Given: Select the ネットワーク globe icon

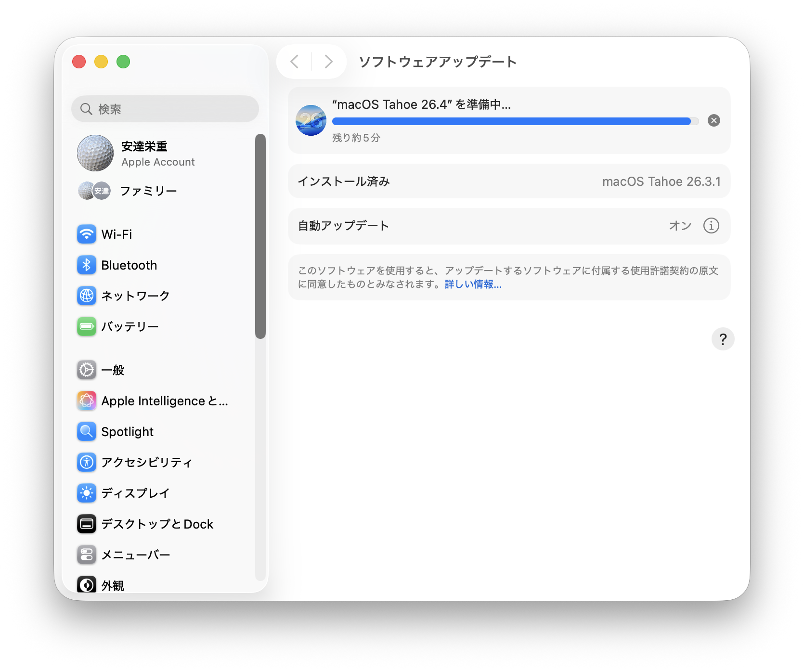Looking at the screenshot, I should [87, 296].
